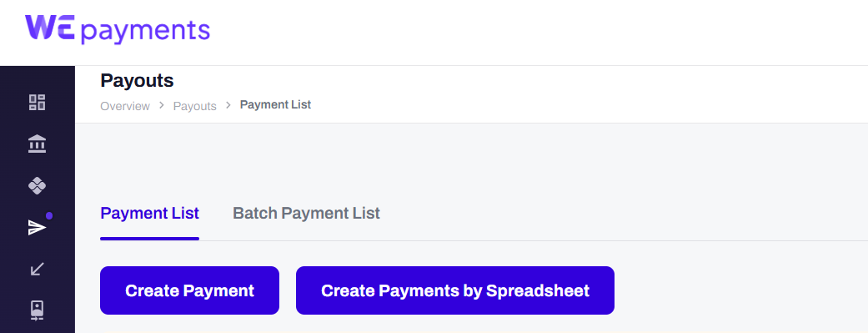Select the bank building icon in sidebar
The height and width of the screenshot is (333, 868).
coord(37,144)
